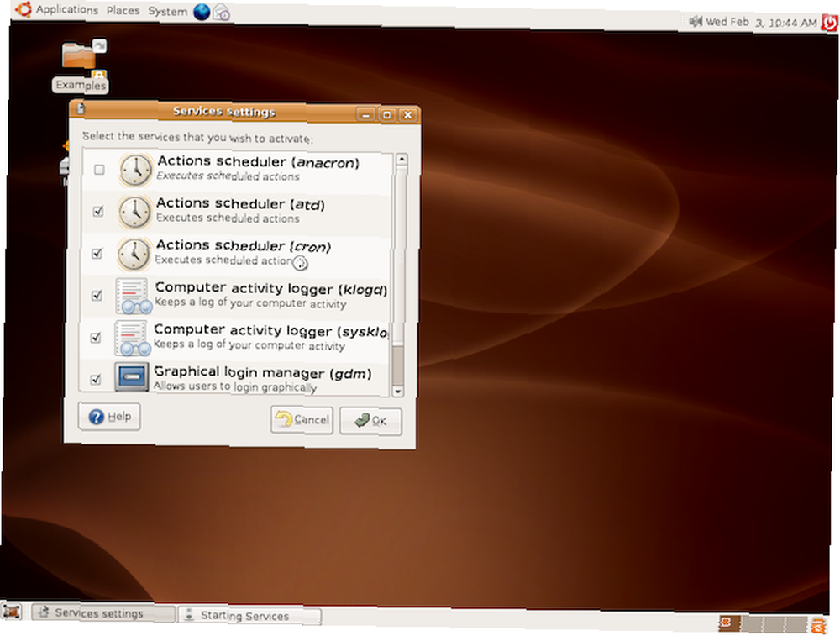Viewport: 840px width, 636px height.
Task: Select the 'Actions scheduler (cron)' row text
Action: tap(244, 245)
